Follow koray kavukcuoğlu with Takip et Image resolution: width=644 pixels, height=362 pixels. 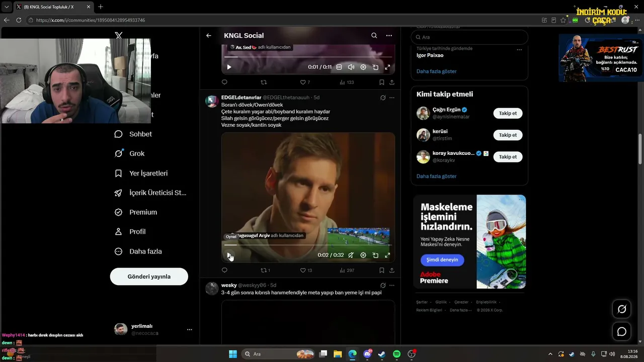[508, 157]
